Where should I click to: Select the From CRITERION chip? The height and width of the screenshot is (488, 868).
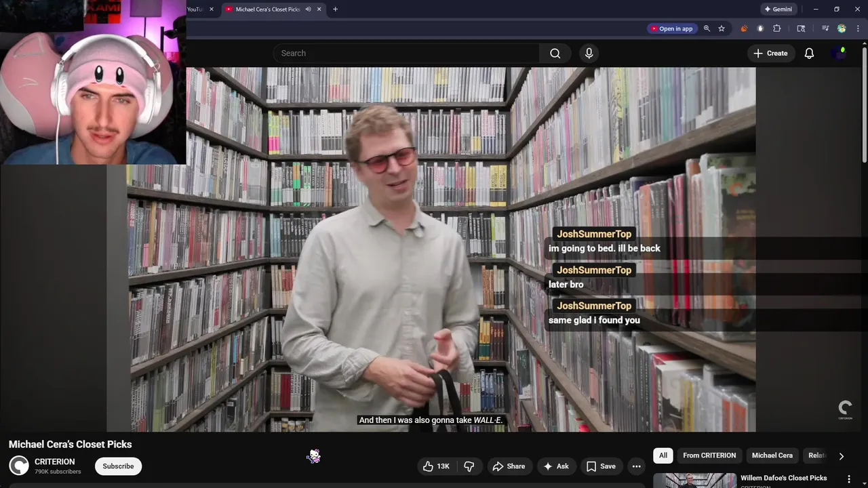709,455
